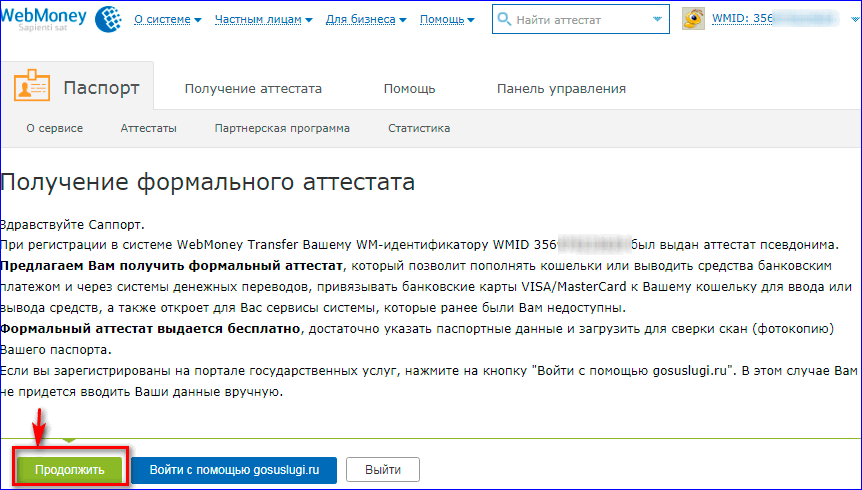The width and height of the screenshot is (862, 490).
Task: Open the «О сервисе» submenu item
Action: 54,128
